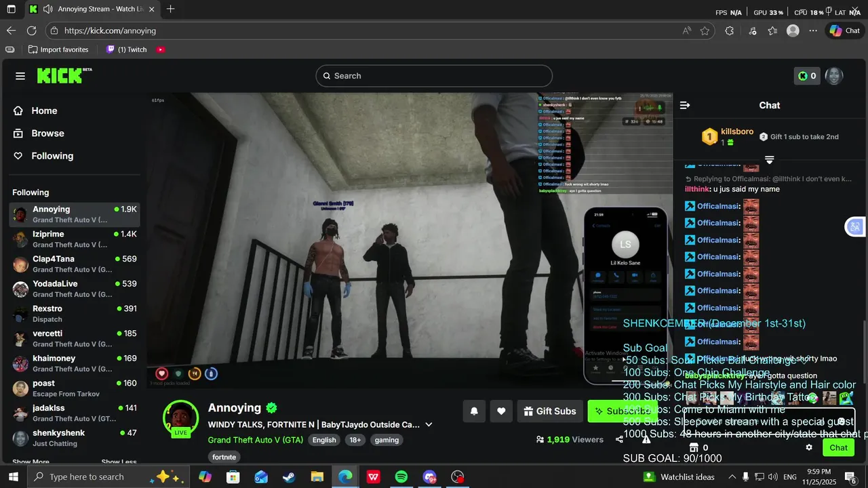The width and height of the screenshot is (868, 488).
Task: Open the Kick hamburger sidebar menu
Action: pos(20,76)
